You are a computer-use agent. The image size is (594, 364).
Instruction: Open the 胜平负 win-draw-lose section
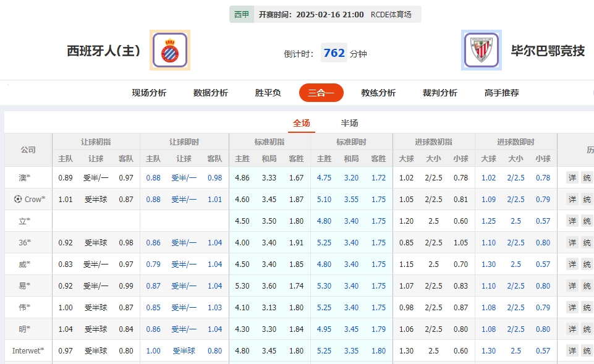(266, 93)
